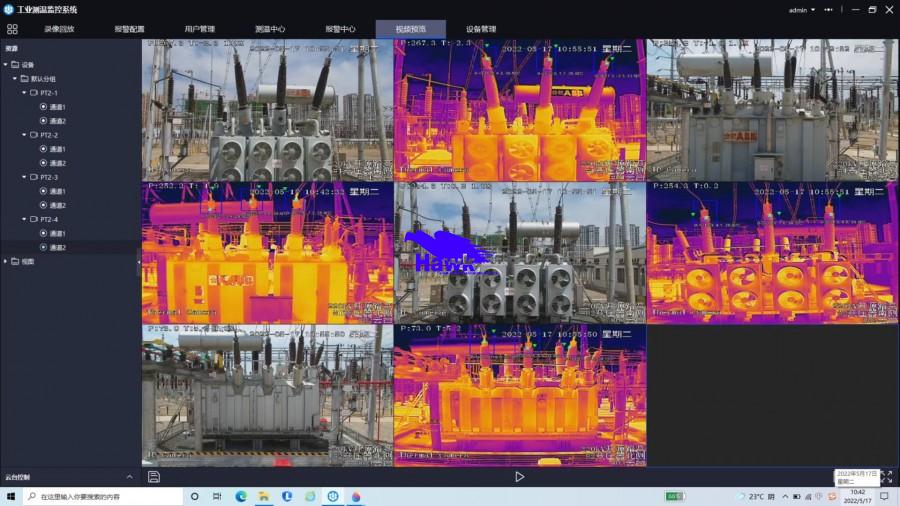Click the grid menu icon beside 录像回放
Screen dimensions: 900x506
click(12, 29)
